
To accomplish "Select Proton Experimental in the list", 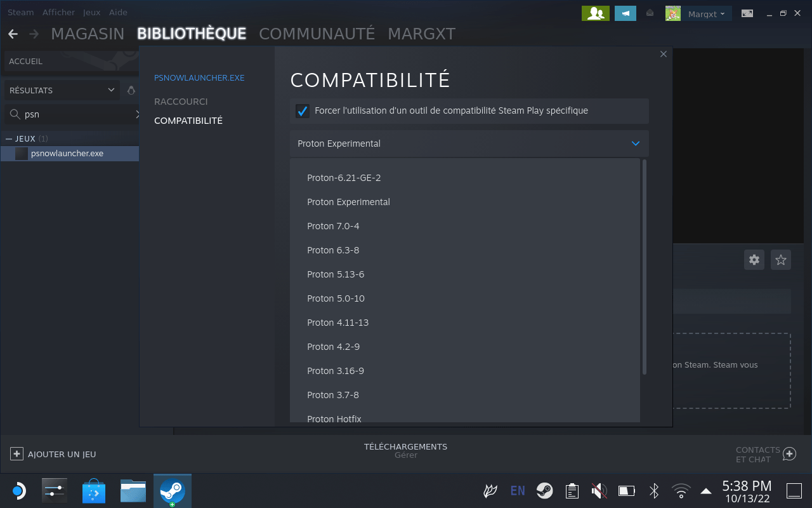I will 465,202.
